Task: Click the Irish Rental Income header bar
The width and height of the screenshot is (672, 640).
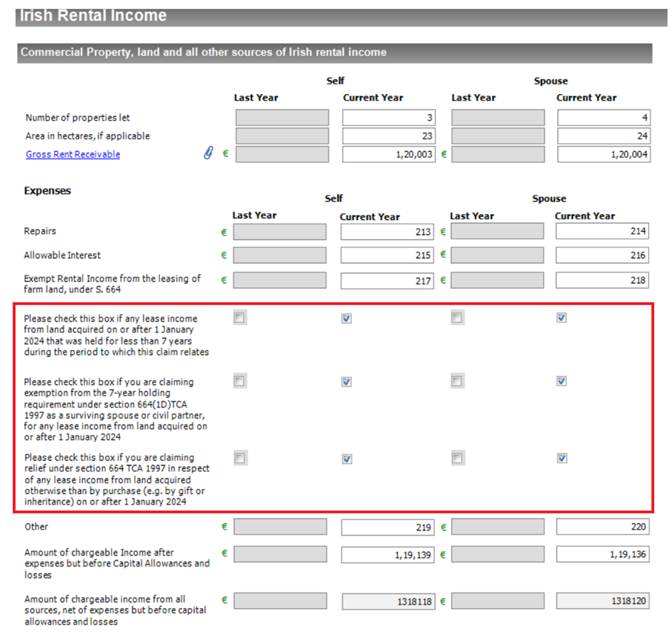Action: point(341,17)
